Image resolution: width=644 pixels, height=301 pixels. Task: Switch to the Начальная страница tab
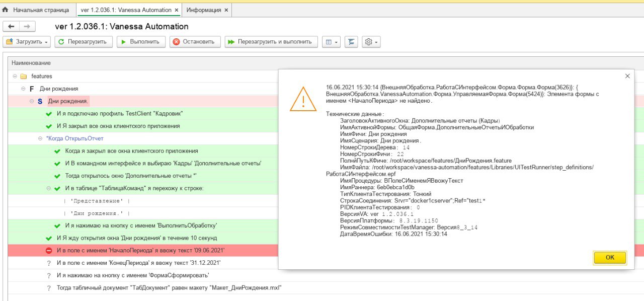pos(38,10)
